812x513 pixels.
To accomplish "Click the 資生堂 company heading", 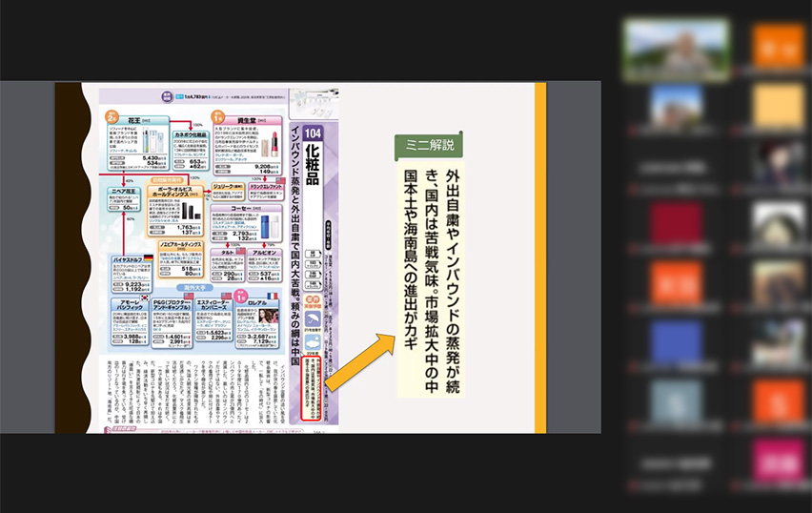I will pos(248,120).
